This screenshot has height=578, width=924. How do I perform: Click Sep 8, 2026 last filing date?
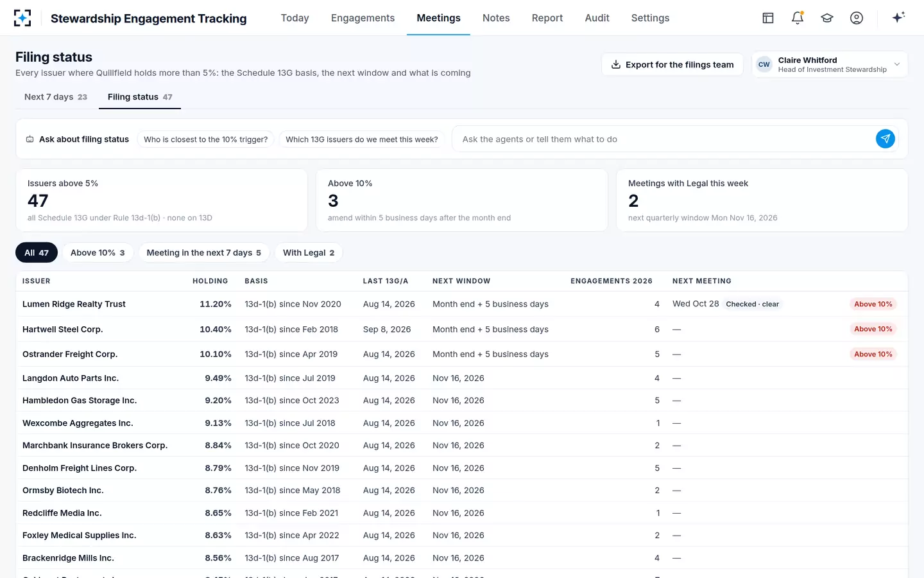coord(387,329)
